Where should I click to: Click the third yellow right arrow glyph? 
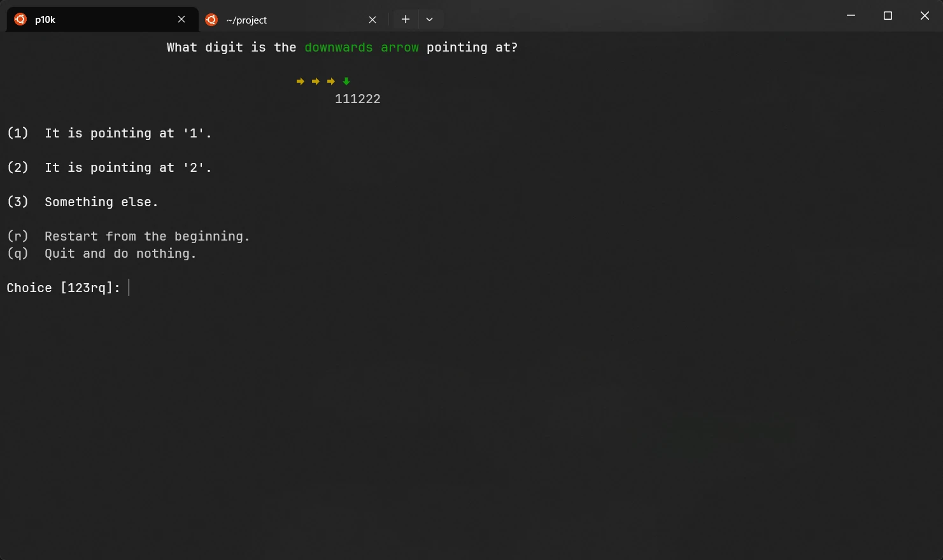pyautogui.click(x=331, y=81)
